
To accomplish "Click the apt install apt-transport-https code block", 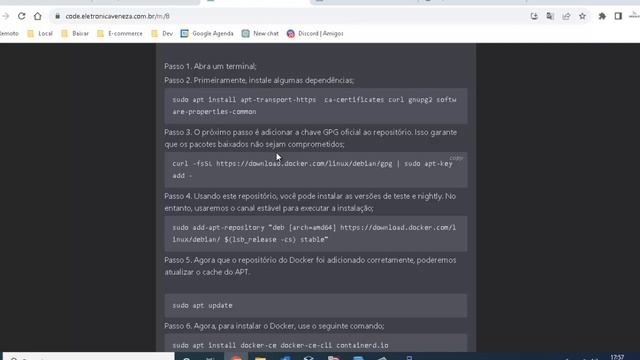I will tap(316, 106).
